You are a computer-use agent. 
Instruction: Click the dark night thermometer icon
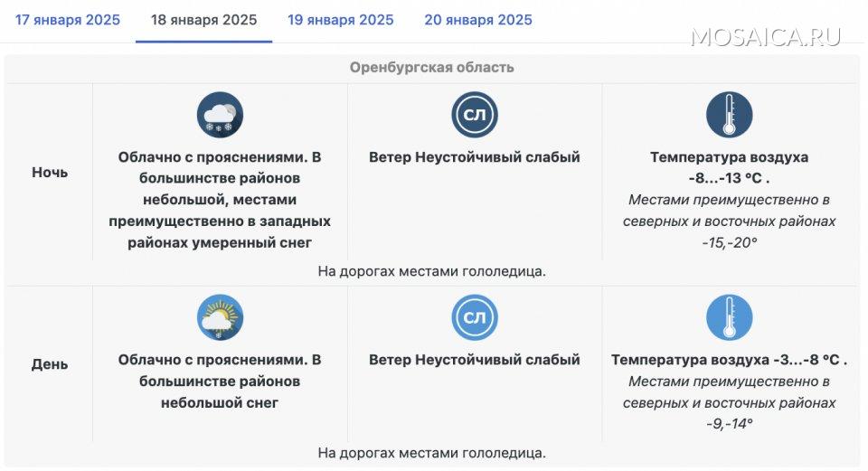(x=729, y=115)
